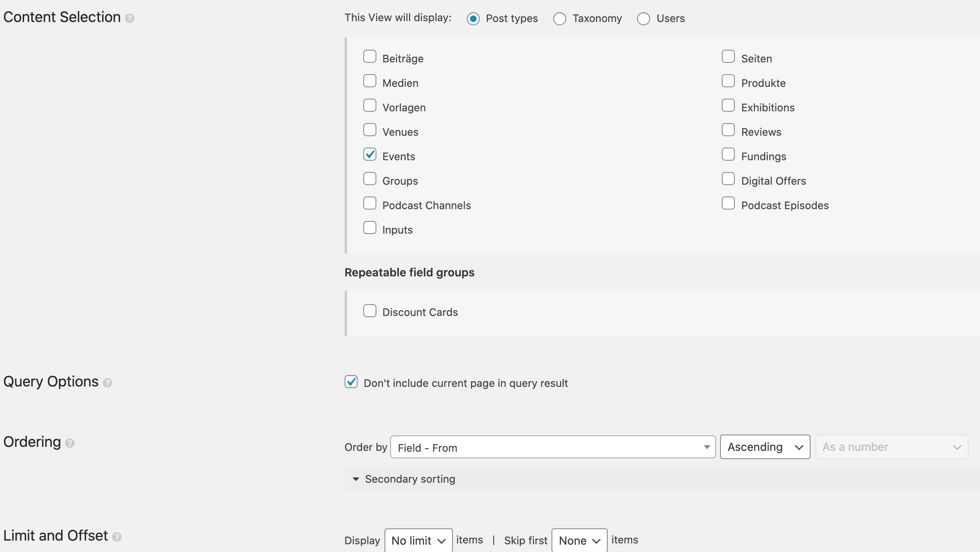Check the Fundings checkbox
980x552 pixels.
(728, 155)
